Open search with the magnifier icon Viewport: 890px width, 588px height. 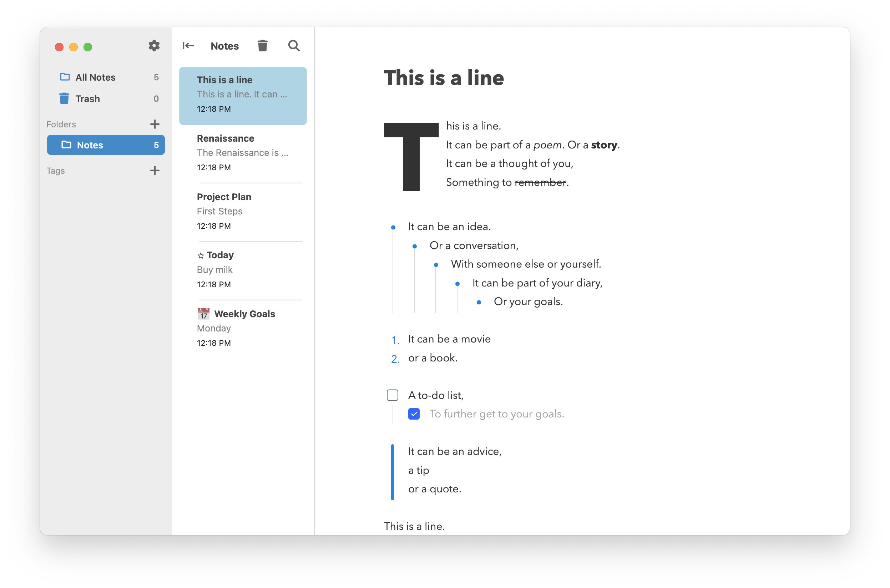click(x=294, y=46)
